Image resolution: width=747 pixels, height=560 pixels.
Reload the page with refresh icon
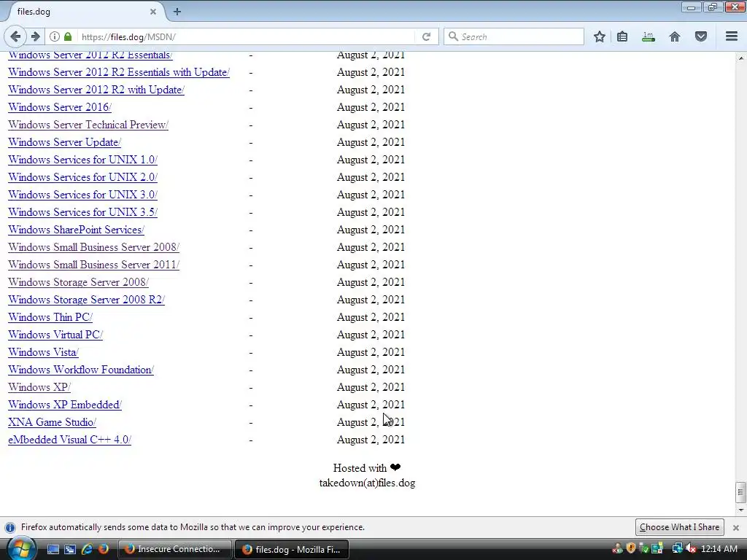coord(426,36)
